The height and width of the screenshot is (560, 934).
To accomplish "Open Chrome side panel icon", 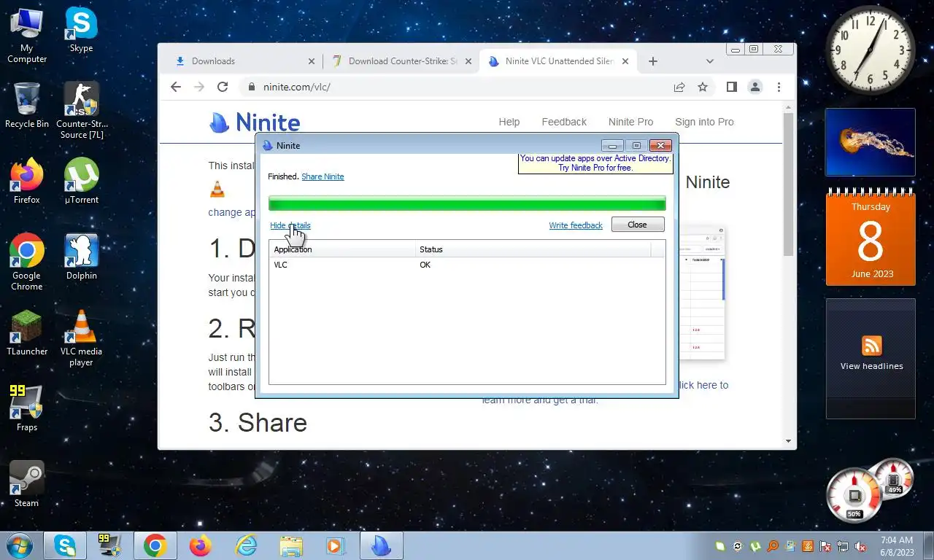I will [x=731, y=87].
